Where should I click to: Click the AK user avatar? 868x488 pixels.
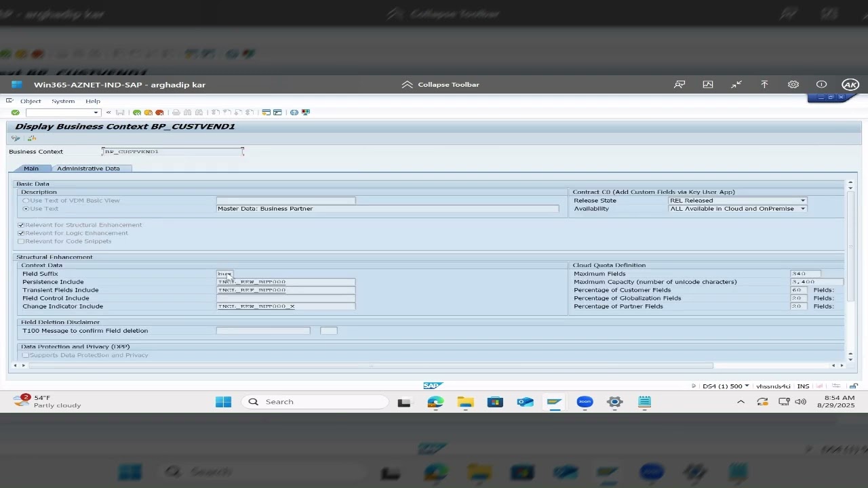coord(850,85)
